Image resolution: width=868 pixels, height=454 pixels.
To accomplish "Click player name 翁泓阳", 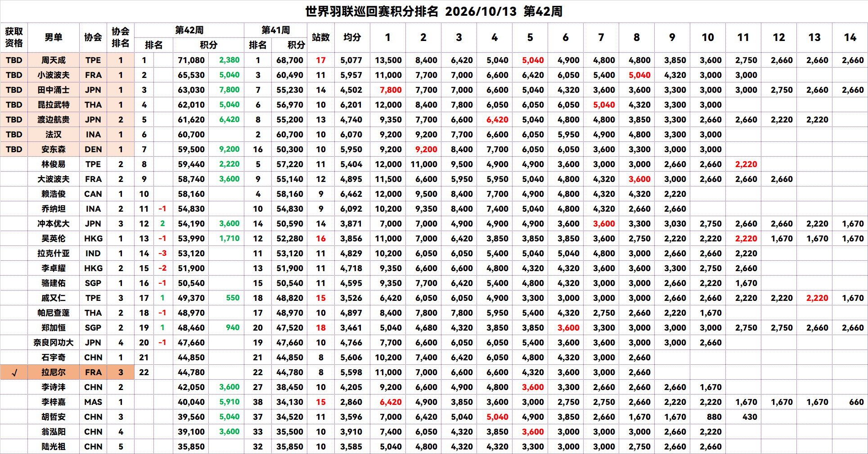I will 54,431.
